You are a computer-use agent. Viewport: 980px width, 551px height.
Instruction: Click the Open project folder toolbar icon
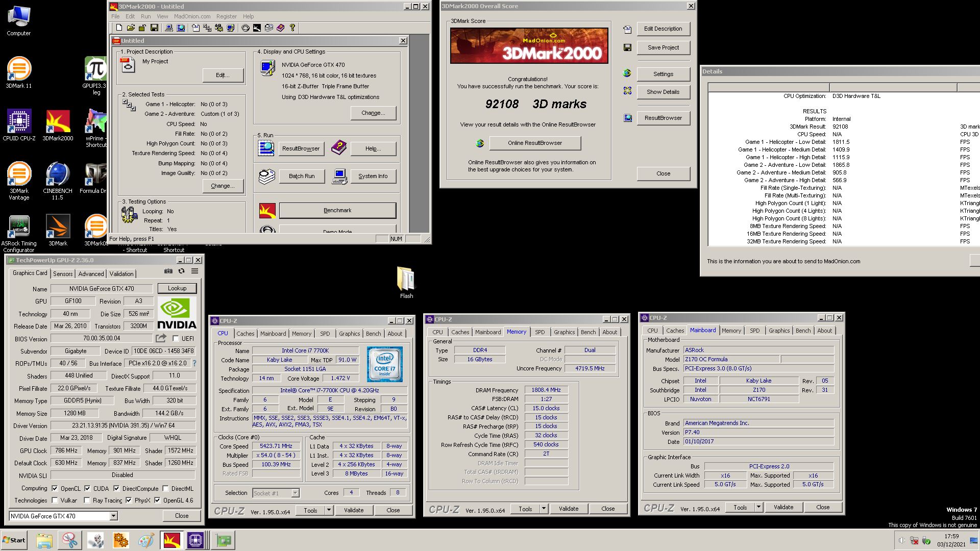point(131,28)
